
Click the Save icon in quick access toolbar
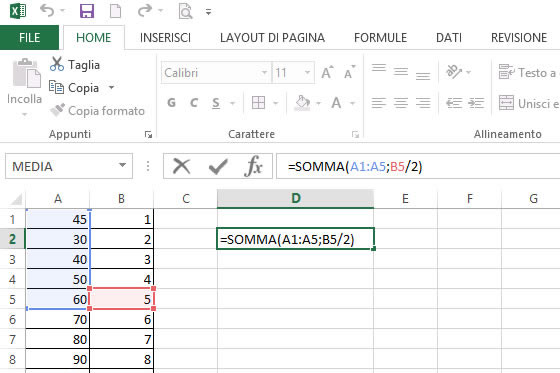coord(87,11)
